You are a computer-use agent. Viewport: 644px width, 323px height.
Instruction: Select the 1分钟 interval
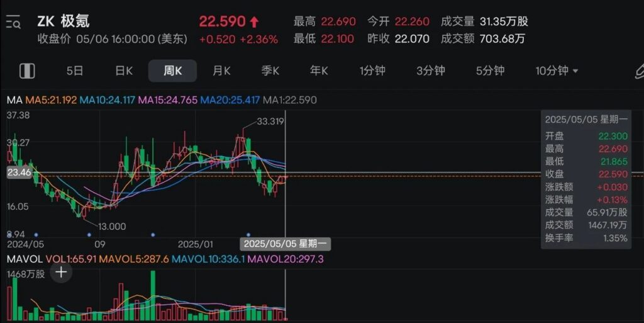[372, 71]
